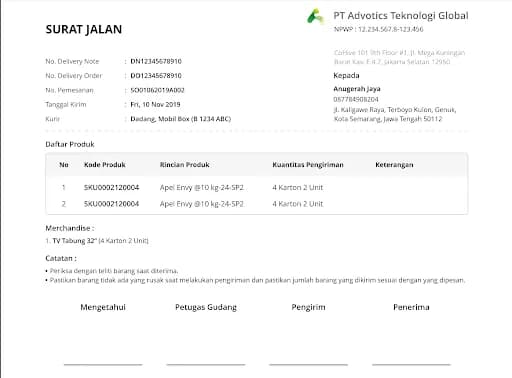Click address line Jl. Kaligawe Raya

[x=395, y=110]
